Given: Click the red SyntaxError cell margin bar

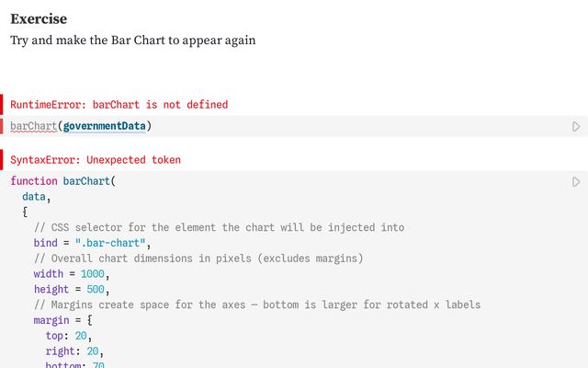Looking at the screenshot, I should click(2, 160).
